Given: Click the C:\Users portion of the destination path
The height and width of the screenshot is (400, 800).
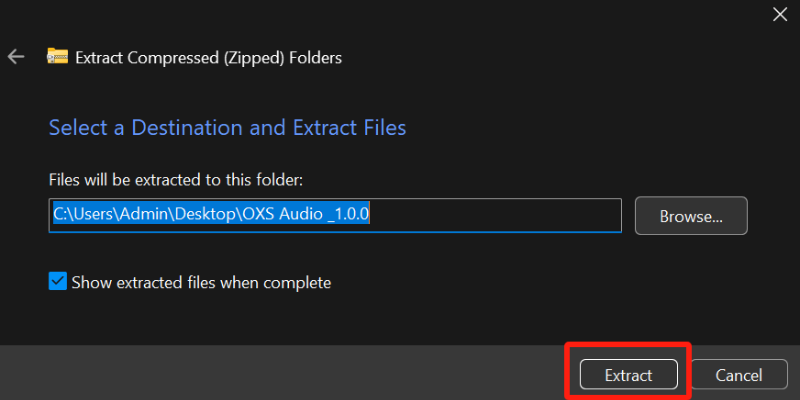Looking at the screenshot, I should [x=78, y=214].
